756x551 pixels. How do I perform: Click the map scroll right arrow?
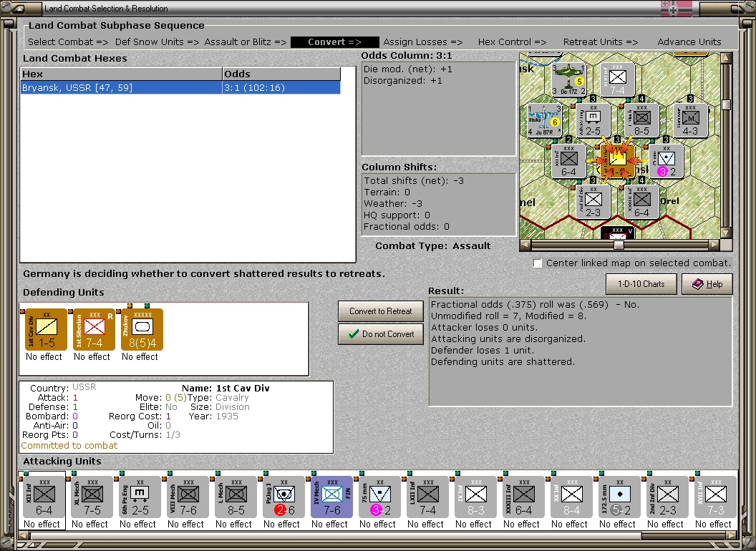(x=714, y=245)
